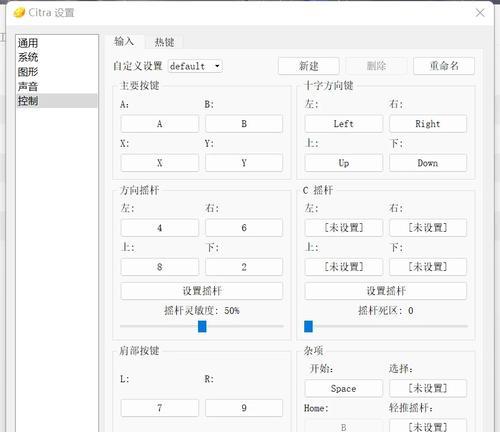Click the 自定义设置 label
500x432 pixels.
(137, 66)
